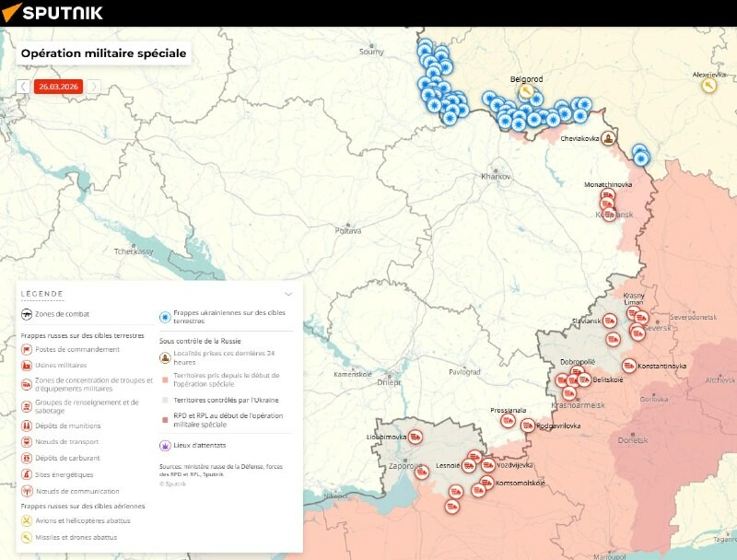Image resolution: width=737 pixels, height=560 pixels.
Task: Click the strike marker next to Lioubimovka
Action: point(415,437)
